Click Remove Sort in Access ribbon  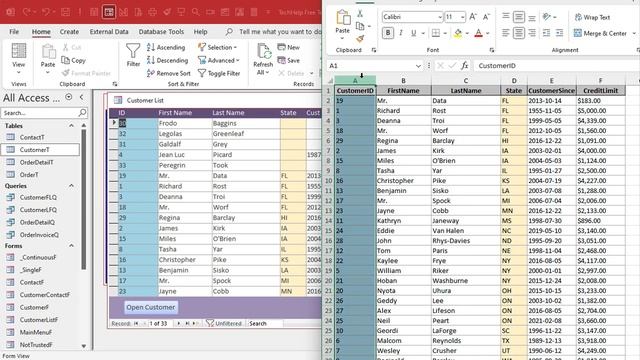pos(169,73)
